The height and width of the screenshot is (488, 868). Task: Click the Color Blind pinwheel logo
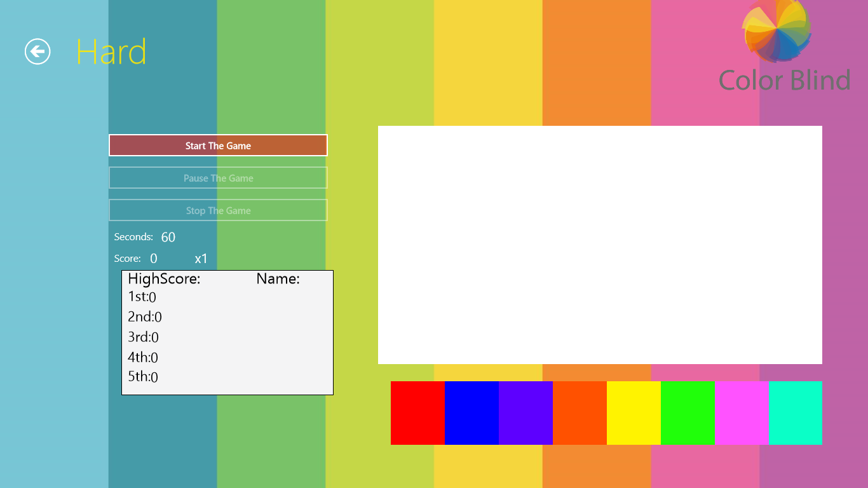[776, 30]
